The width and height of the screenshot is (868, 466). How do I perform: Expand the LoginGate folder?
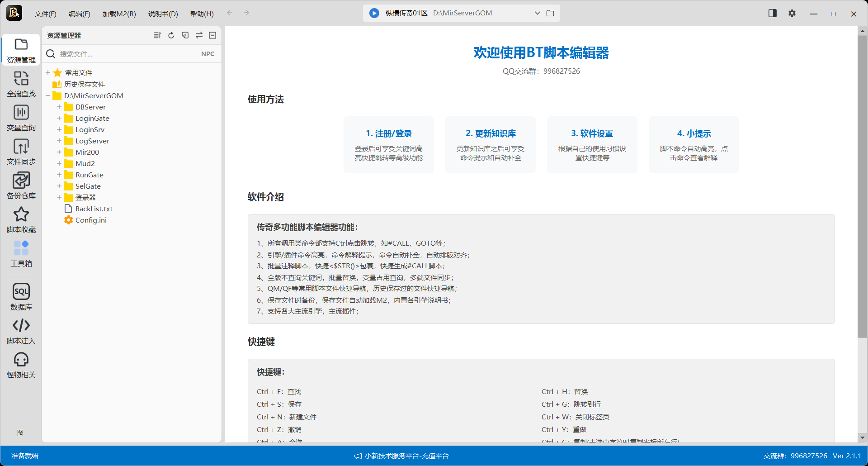pyautogui.click(x=59, y=118)
